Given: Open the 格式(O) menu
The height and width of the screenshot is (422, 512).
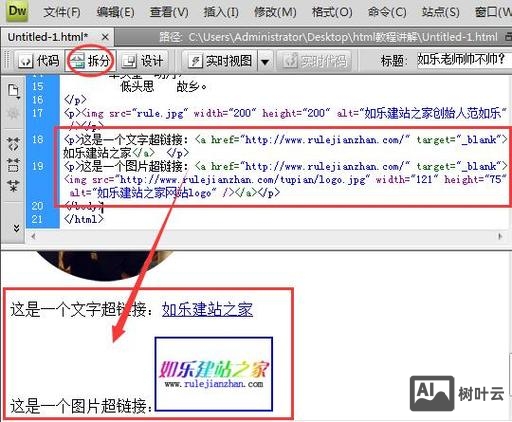Looking at the screenshot, I should click(332, 12).
